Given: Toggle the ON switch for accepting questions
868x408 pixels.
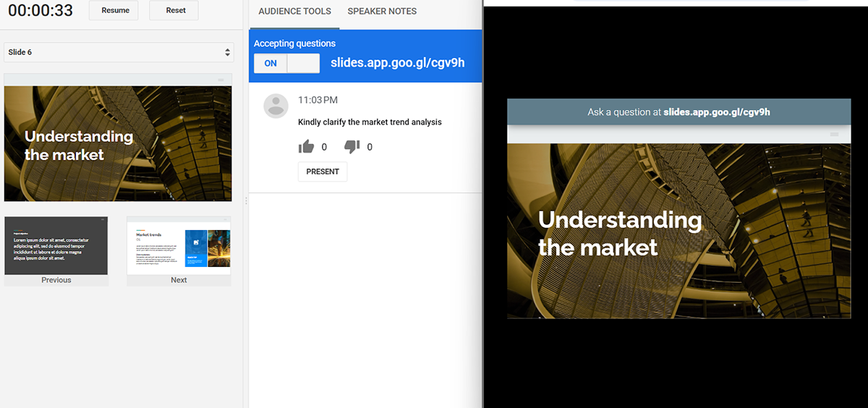Looking at the screenshot, I should (271, 64).
